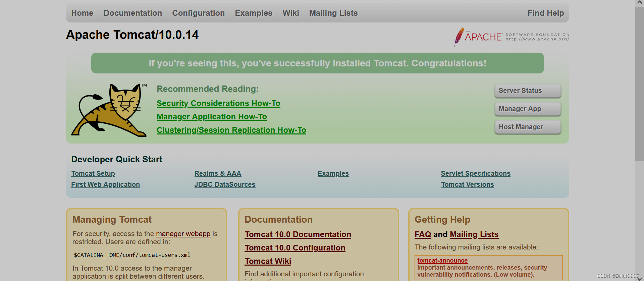Screen dimensions: 644x281
Task: Open the Documentation nav item
Action: pos(133,13)
